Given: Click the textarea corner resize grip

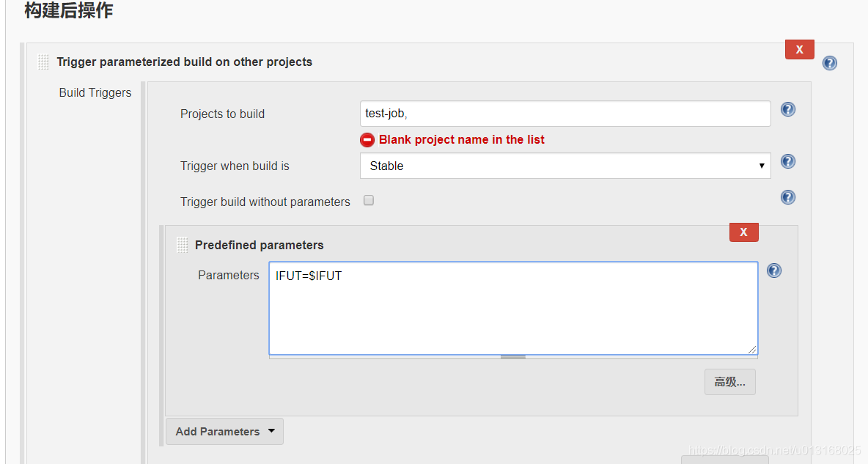Looking at the screenshot, I should pyautogui.click(x=753, y=350).
